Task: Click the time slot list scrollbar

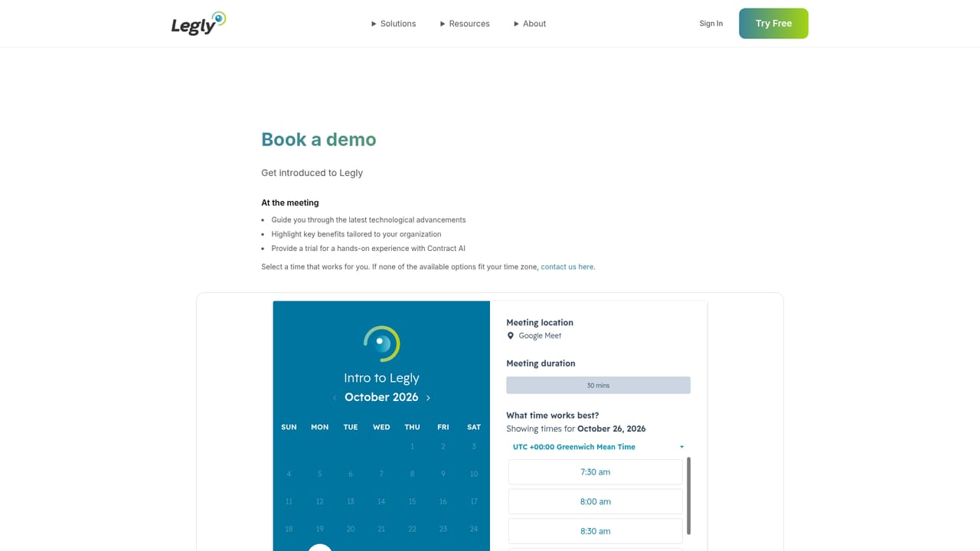Action: [x=689, y=496]
